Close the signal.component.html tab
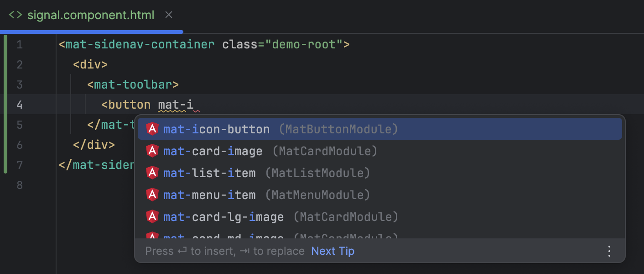 168,15
